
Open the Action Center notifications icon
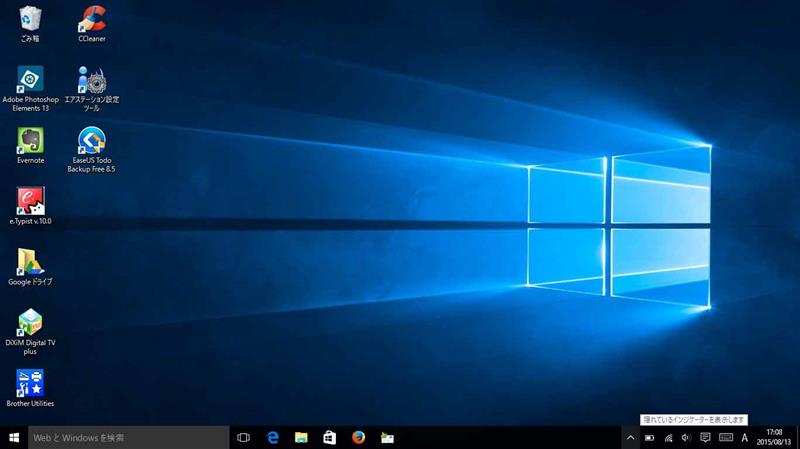(x=705, y=438)
